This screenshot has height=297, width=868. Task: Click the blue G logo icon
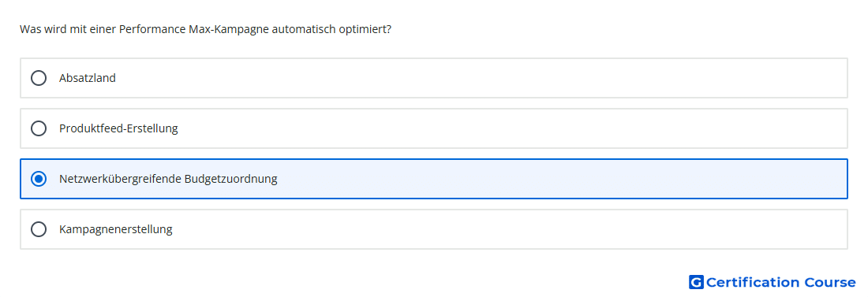pos(696,282)
